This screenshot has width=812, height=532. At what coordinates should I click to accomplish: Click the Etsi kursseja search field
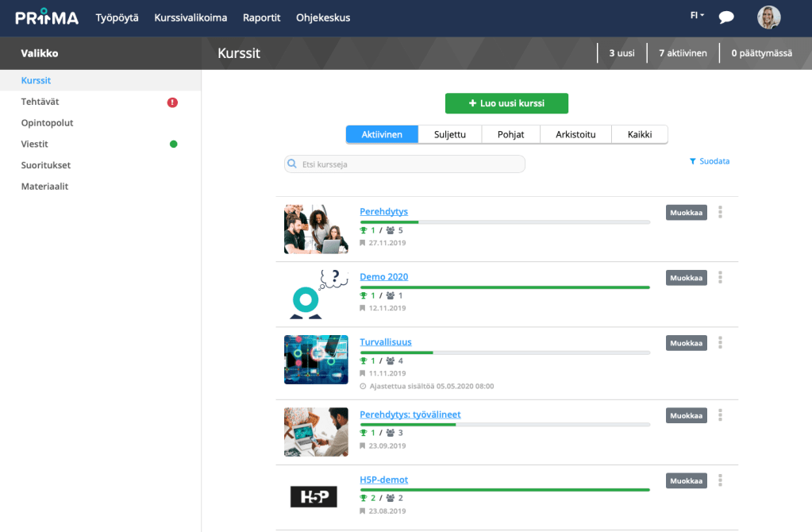click(x=405, y=164)
